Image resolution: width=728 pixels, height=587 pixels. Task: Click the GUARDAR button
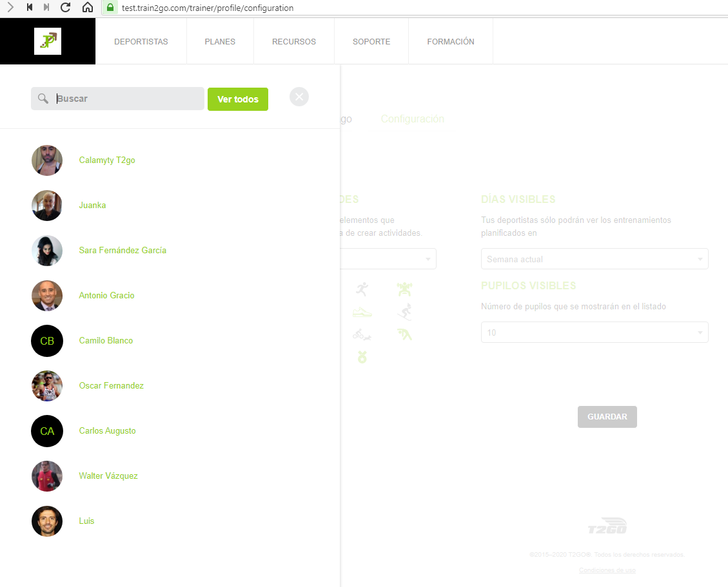coord(607,417)
